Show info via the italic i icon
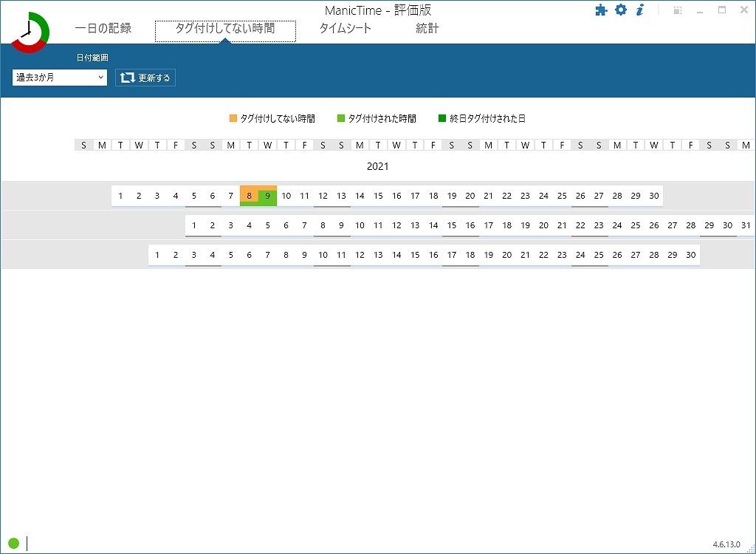756x554 pixels. pos(640,10)
